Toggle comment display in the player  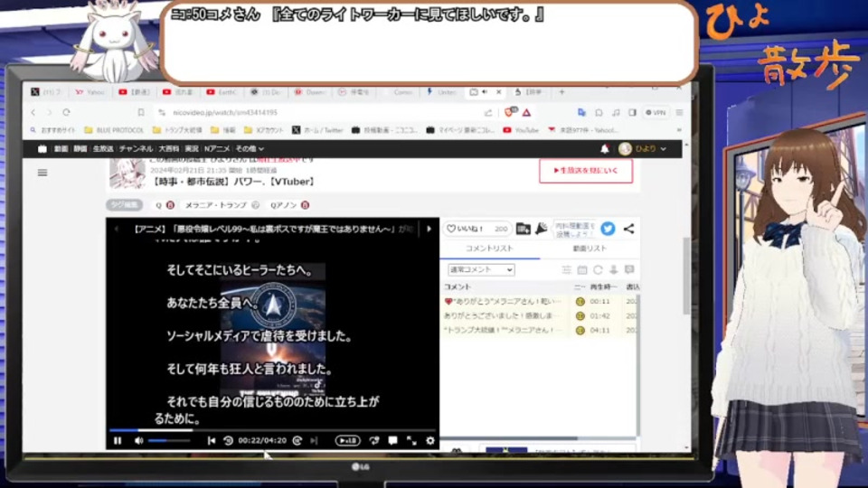392,441
